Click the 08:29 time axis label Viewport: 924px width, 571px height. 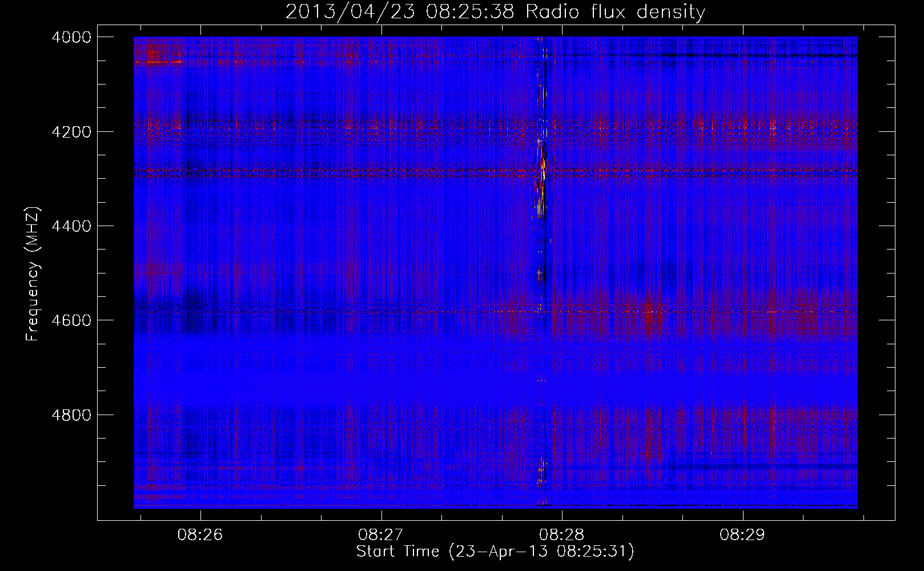(742, 535)
